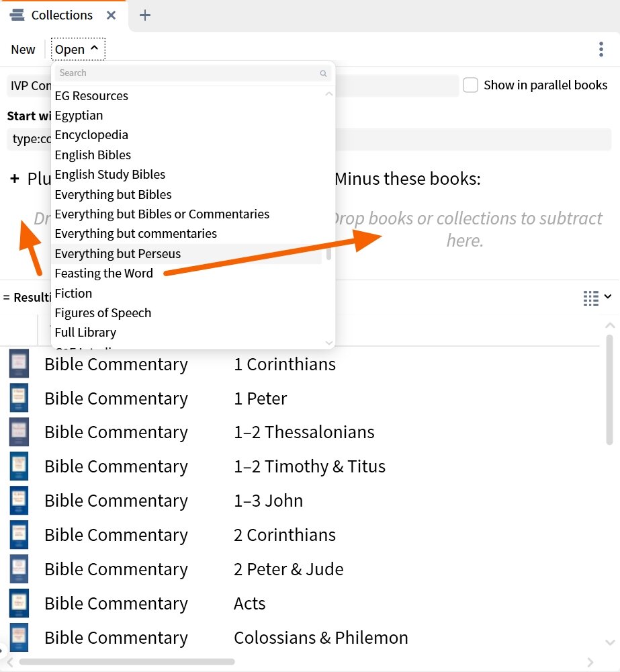Select Fiction collection

pyautogui.click(x=73, y=293)
